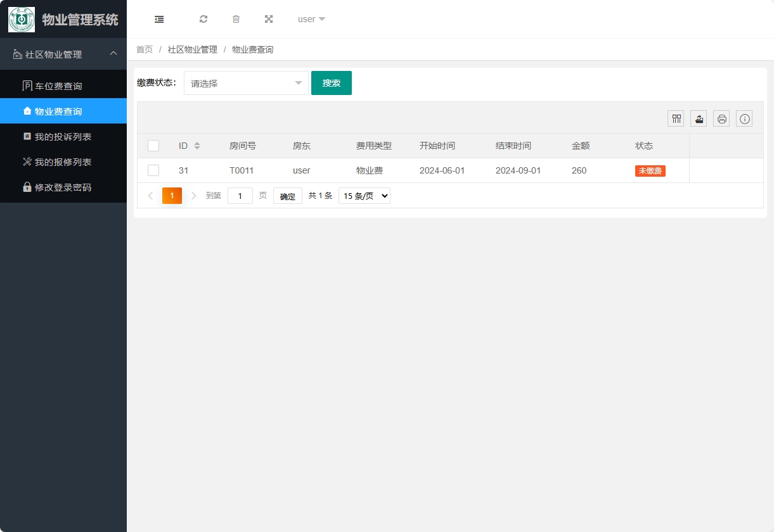774x532 pixels.
Task: Open the 缴费状态 payment status dropdown
Action: click(246, 83)
